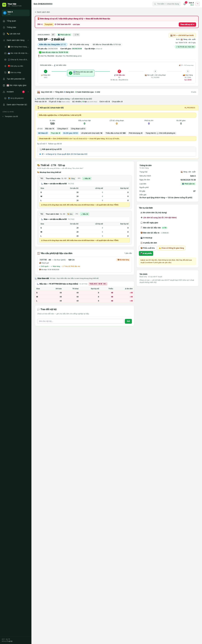Expand Kết quả xử lý sự cố (1)
Viewport: 202px width, 644px height.
[x=117, y=149]
